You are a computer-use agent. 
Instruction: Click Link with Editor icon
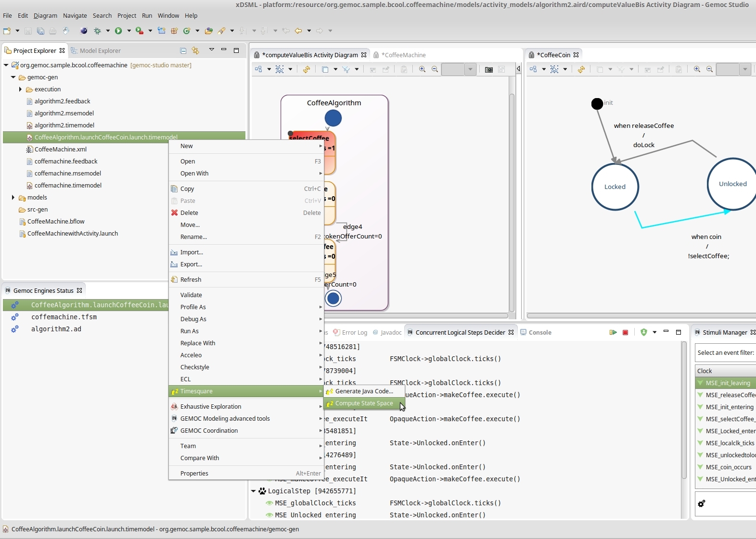tap(195, 50)
